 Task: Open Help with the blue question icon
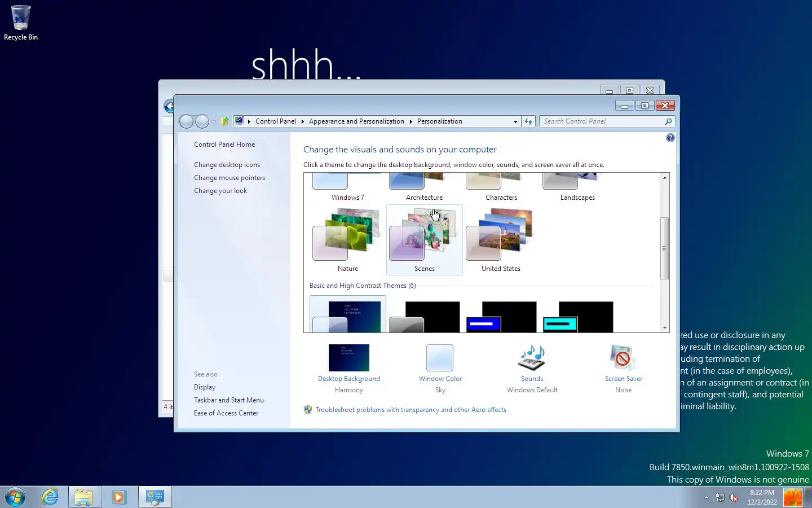point(670,138)
